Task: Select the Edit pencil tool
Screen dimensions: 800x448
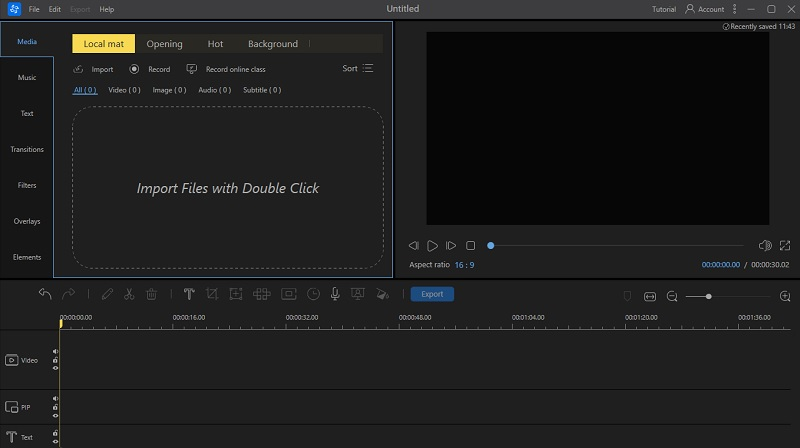Action: tap(107, 294)
